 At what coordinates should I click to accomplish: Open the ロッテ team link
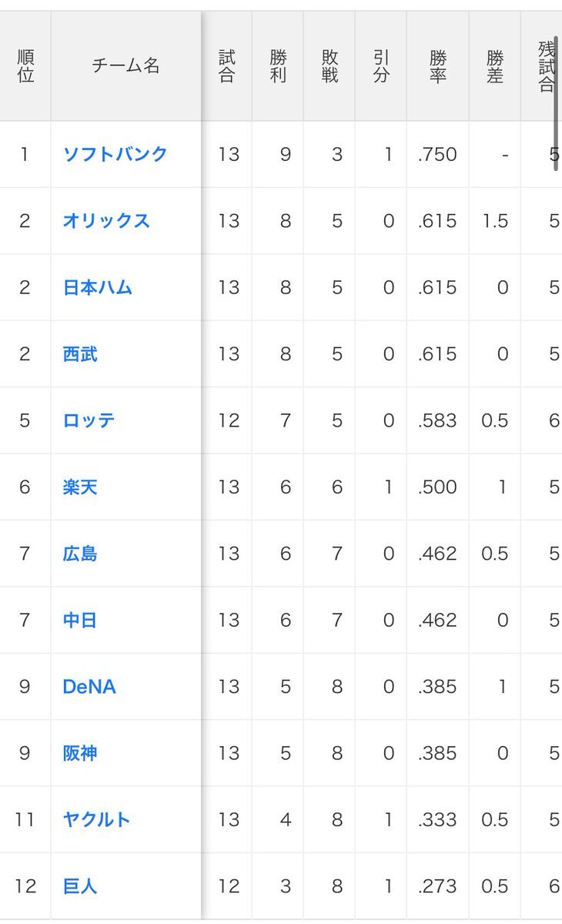tap(89, 420)
